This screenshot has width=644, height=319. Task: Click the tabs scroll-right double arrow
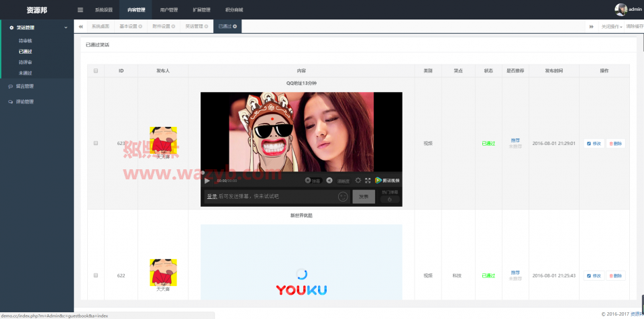click(592, 26)
